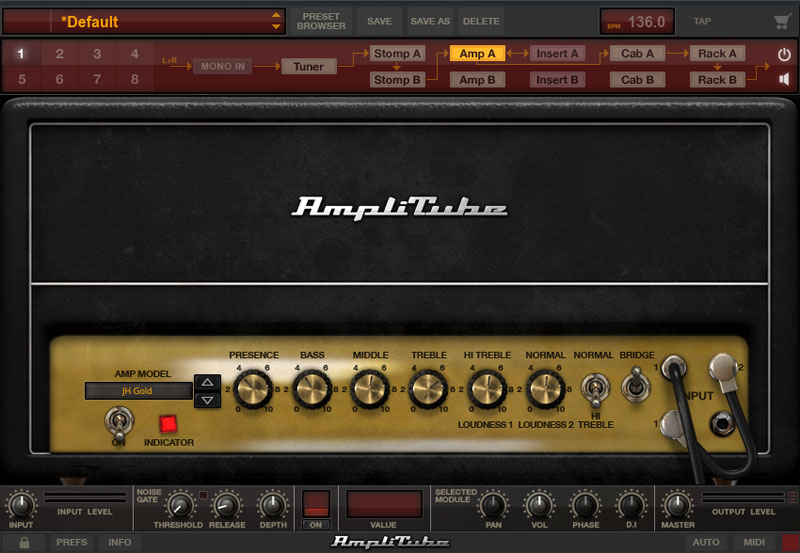Select next amp model with up arrow
Viewport: 800px width, 553px height.
pyautogui.click(x=207, y=382)
